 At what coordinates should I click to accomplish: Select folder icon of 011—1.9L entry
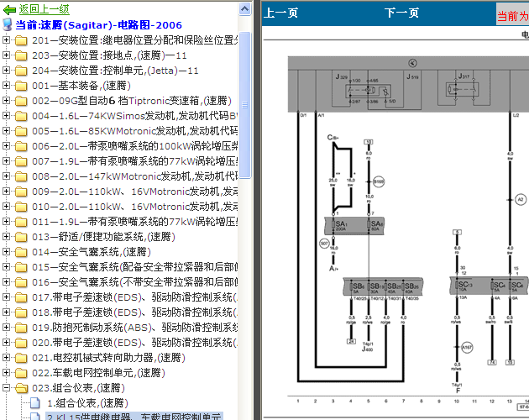click(x=21, y=222)
